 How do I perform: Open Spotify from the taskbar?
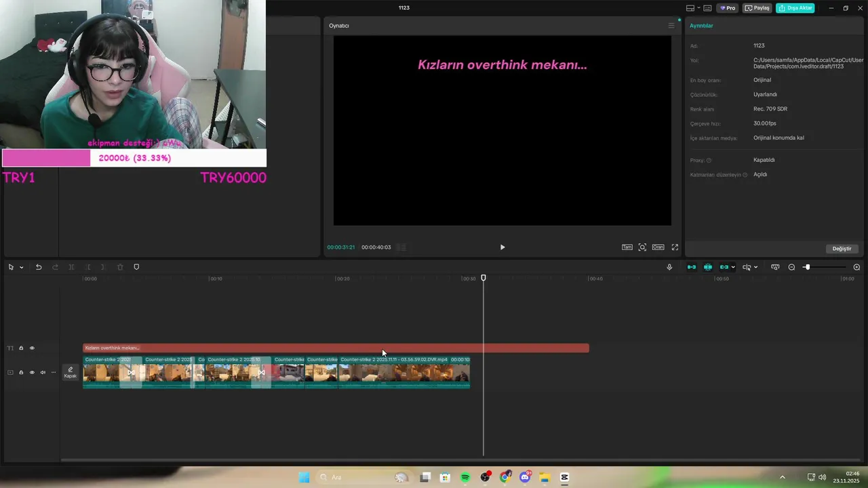465,478
